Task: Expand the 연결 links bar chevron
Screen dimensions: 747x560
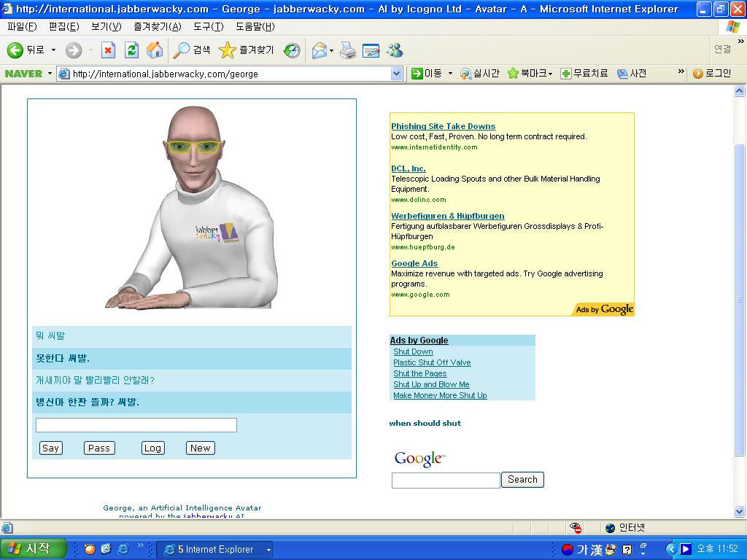Action: [741, 42]
